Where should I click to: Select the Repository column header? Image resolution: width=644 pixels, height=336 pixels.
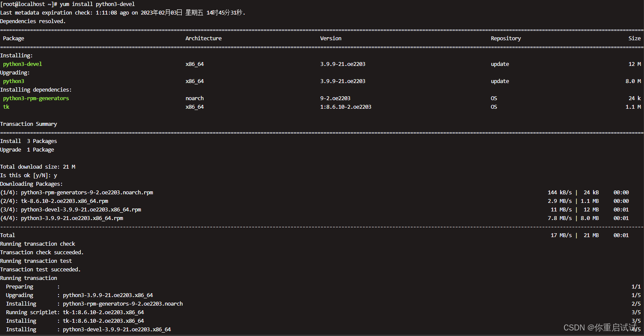(506, 38)
